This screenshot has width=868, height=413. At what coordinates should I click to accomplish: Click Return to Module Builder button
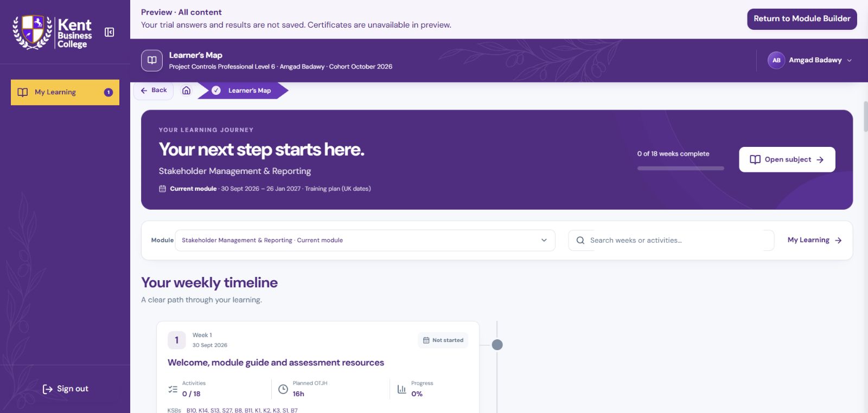[802, 19]
